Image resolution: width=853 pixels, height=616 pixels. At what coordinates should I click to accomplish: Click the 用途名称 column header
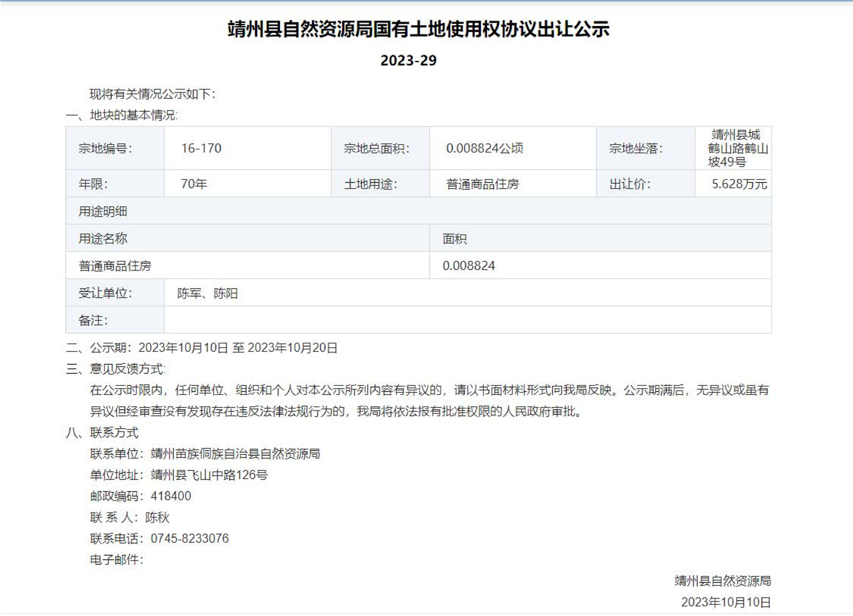pos(247,238)
